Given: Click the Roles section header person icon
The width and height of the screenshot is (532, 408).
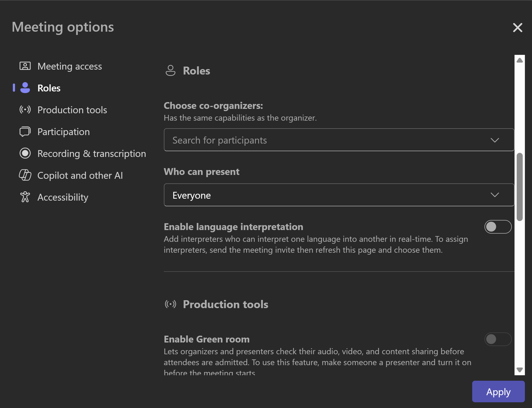Looking at the screenshot, I should tap(170, 71).
